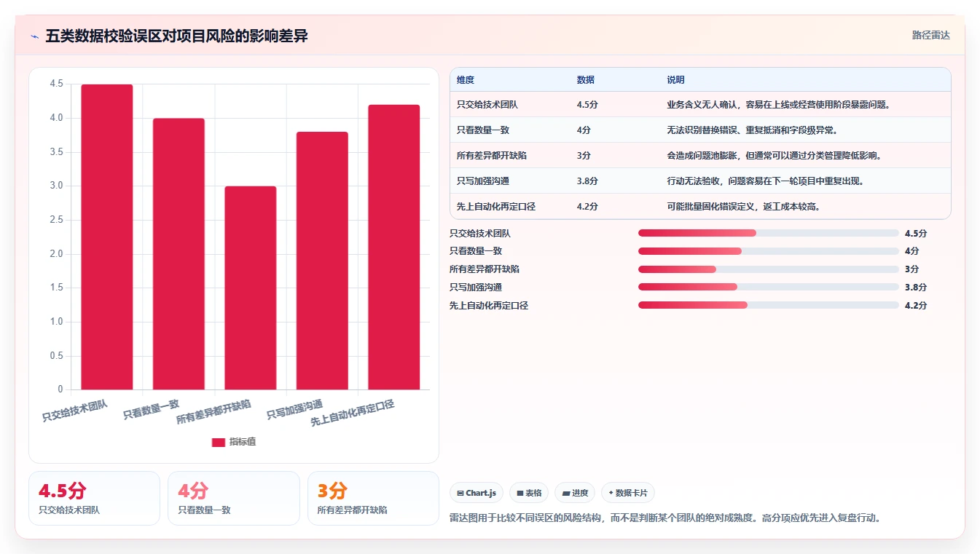The height and width of the screenshot is (554, 980).
Task: Click the progress bar for 所有差异都开缺陷
Action: (x=769, y=269)
